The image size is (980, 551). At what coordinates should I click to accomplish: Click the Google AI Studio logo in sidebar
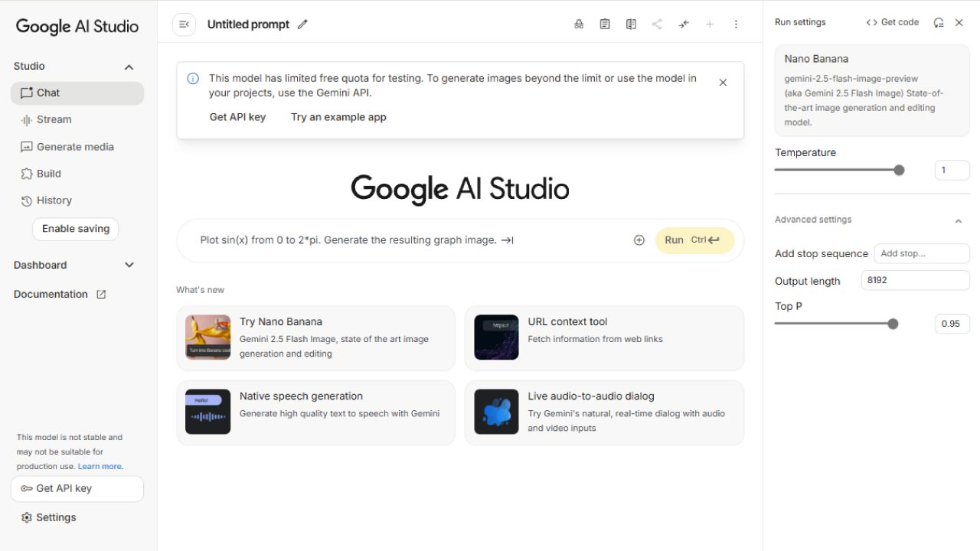(x=77, y=26)
